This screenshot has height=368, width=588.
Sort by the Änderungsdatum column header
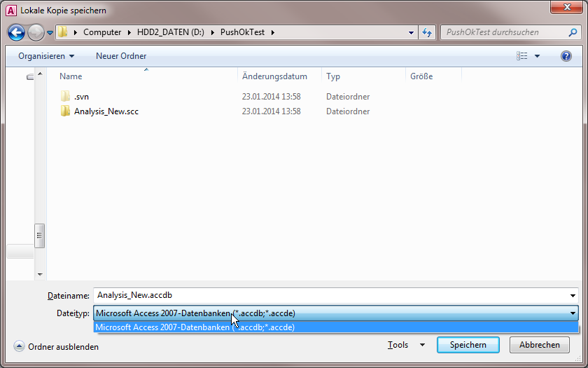(274, 76)
